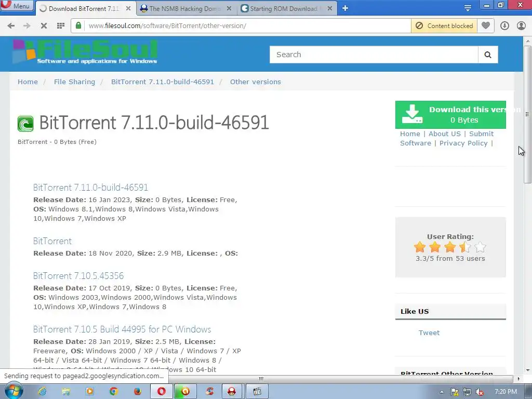Show hidden tray icons arrow
The image size is (532, 399).
click(x=442, y=392)
